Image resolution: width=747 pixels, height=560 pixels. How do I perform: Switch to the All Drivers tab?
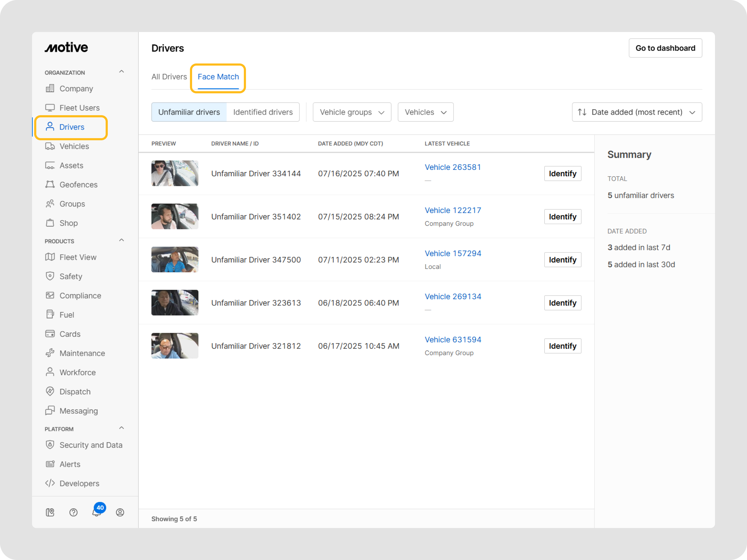(x=169, y=77)
